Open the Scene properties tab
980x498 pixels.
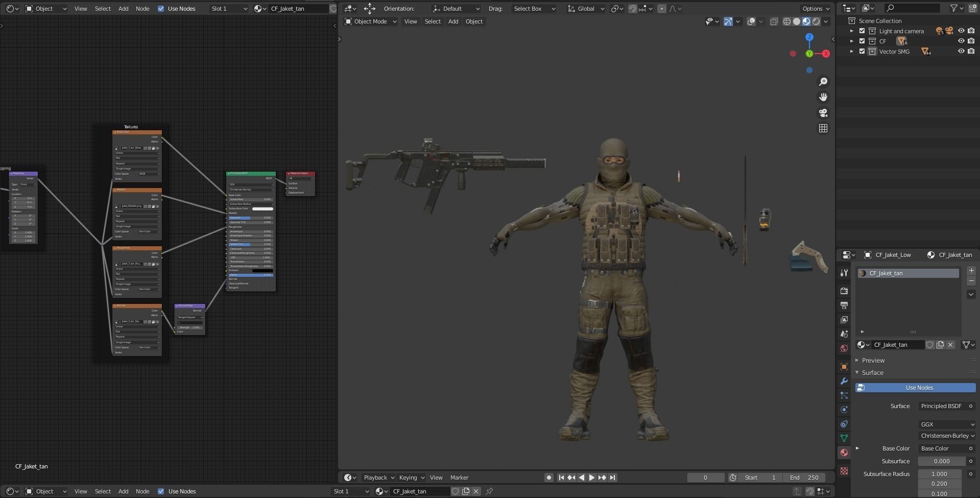coord(844,334)
